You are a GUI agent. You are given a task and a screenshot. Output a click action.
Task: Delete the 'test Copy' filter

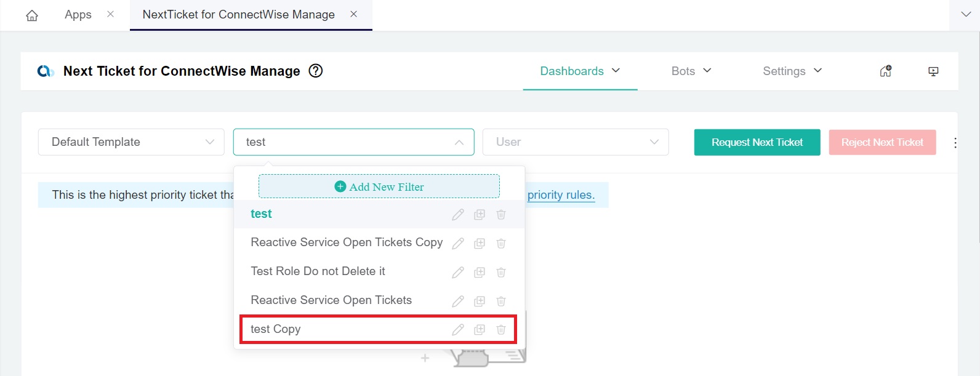[501, 330]
